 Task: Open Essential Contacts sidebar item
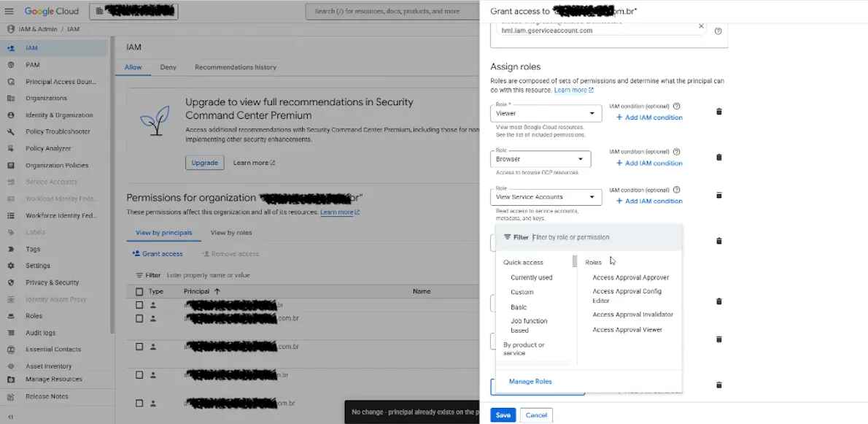coord(53,350)
